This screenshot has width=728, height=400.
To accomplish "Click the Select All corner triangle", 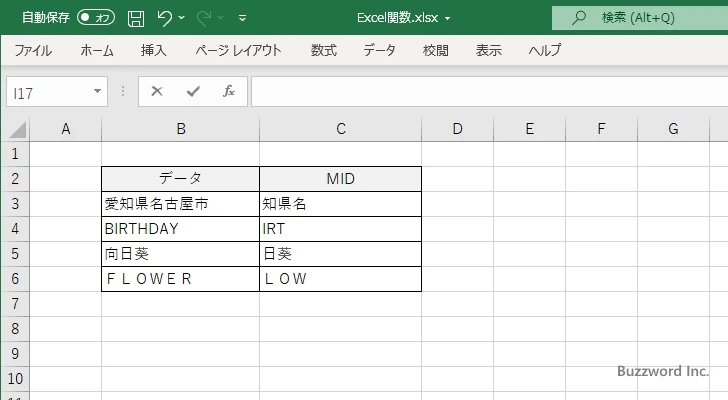I will [x=17, y=129].
